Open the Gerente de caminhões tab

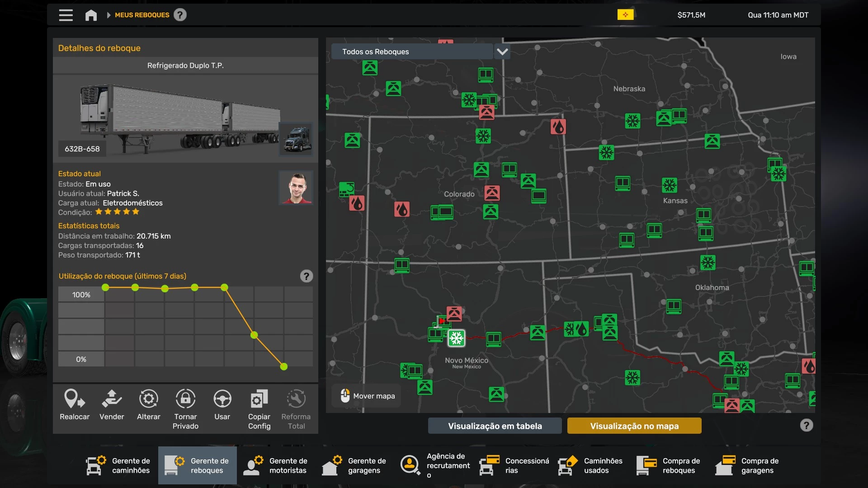118,465
